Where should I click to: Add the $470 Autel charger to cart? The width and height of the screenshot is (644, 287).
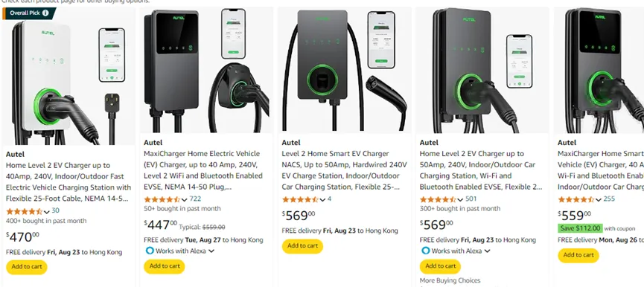click(27, 267)
